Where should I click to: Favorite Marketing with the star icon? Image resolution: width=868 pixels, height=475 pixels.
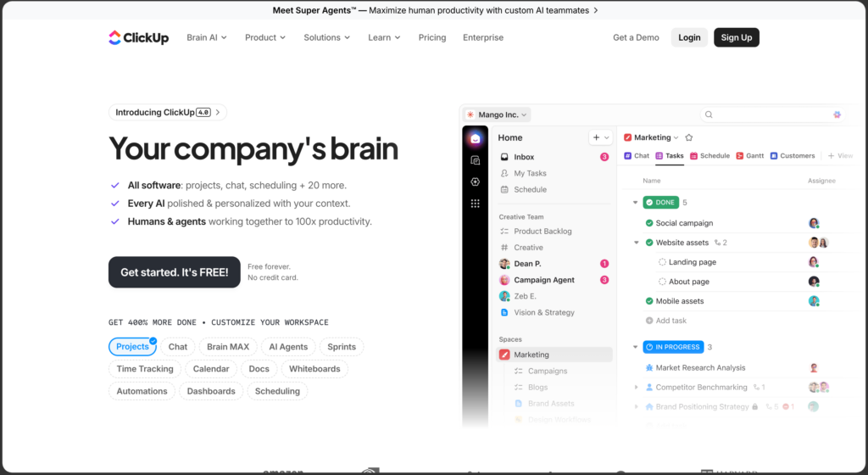pos(688,137)
